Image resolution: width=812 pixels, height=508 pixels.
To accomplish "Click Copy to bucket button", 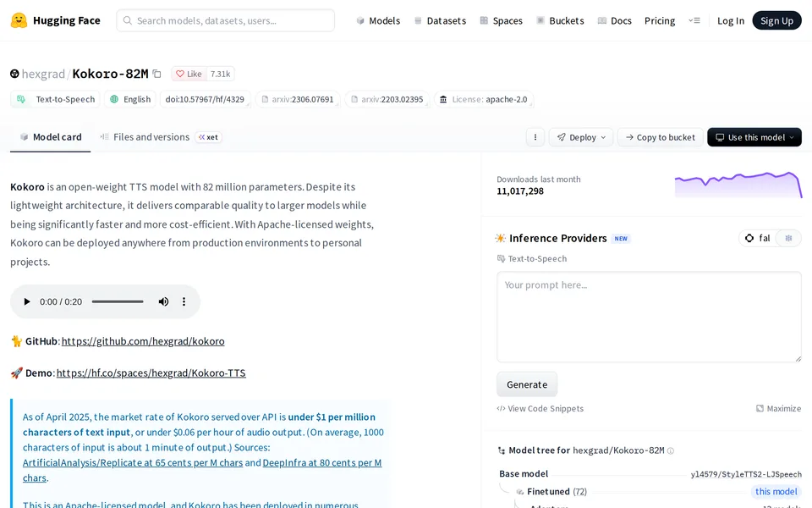I will click(661, 137).
